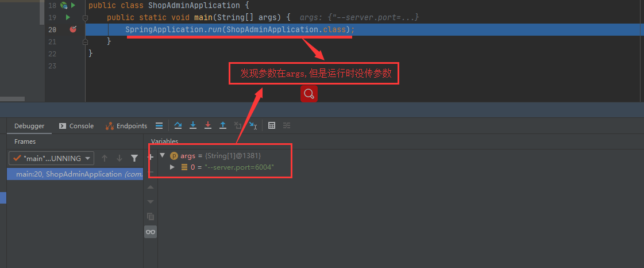Image resolution: width=644 pixels, height=268 pixels.
Task: Click the add new watch plus button
Action: 151,157
